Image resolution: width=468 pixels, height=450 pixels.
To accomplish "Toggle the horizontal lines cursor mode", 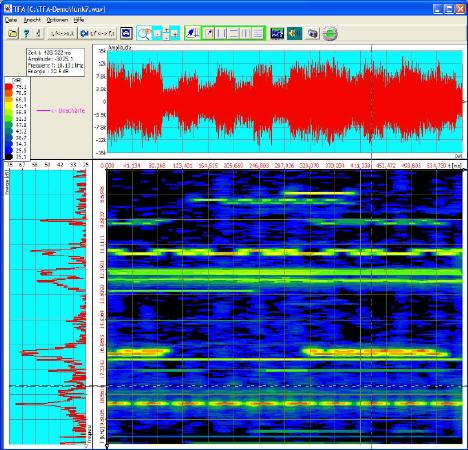I will [x=257, y=33].
